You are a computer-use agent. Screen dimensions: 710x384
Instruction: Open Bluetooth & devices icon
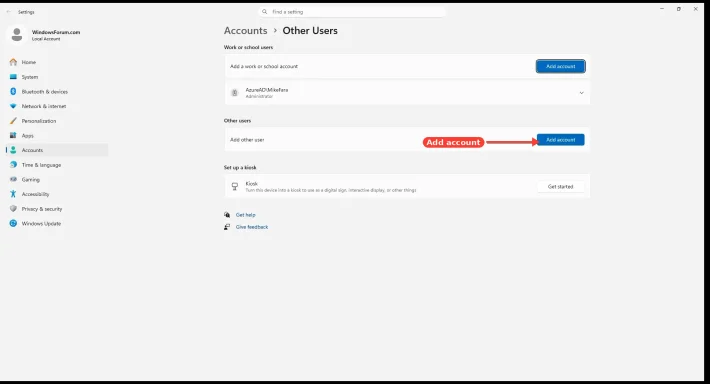click(13, 91)
